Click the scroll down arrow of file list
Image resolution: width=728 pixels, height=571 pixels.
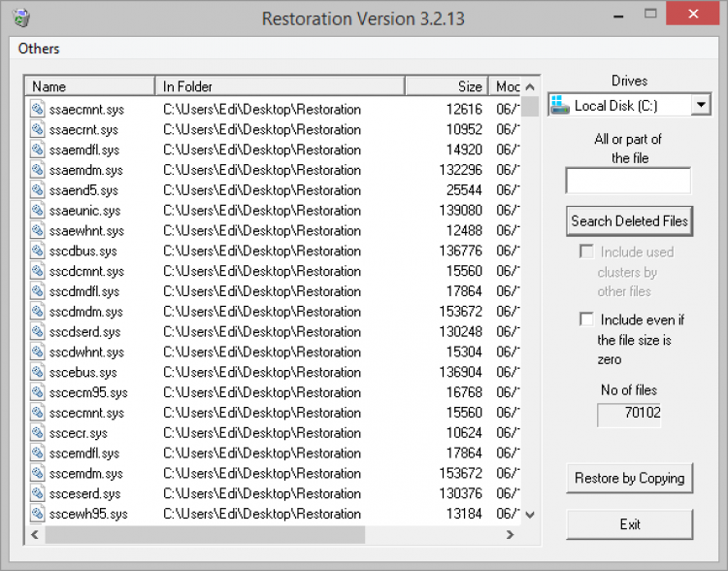[x=530, y=515]
